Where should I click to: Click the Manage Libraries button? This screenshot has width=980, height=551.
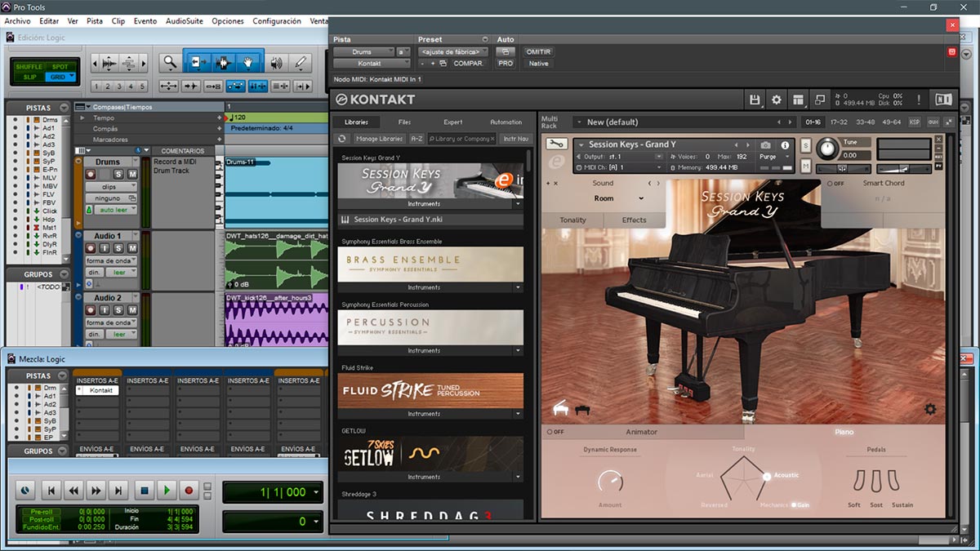click(x=380, y=139)
